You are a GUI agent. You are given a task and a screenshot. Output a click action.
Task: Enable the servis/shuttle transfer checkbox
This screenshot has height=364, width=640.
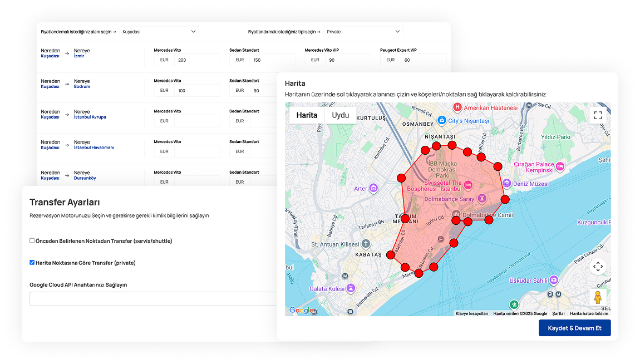(x=32, y=240)
